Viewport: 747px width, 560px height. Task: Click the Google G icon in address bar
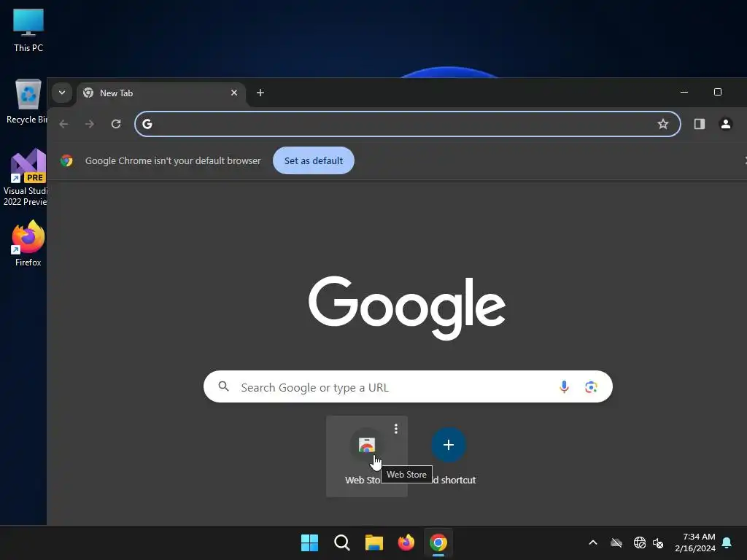click(147, 124)
